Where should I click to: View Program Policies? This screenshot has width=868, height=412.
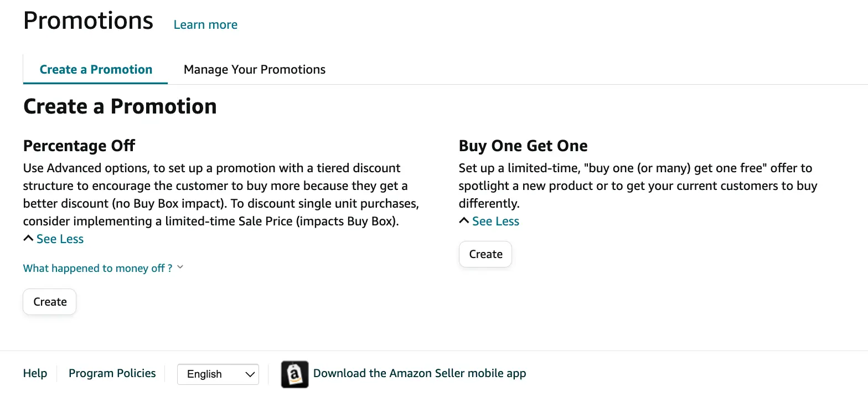(112, 373)
